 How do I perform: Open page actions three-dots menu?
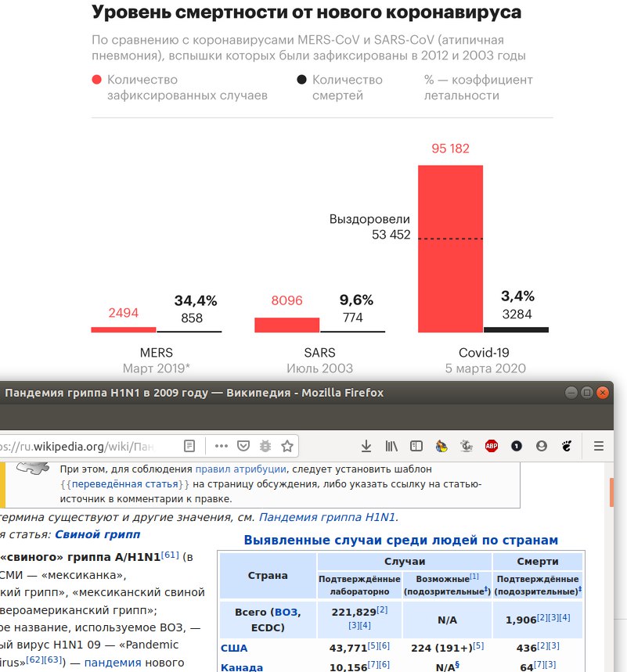coord(222,446)
